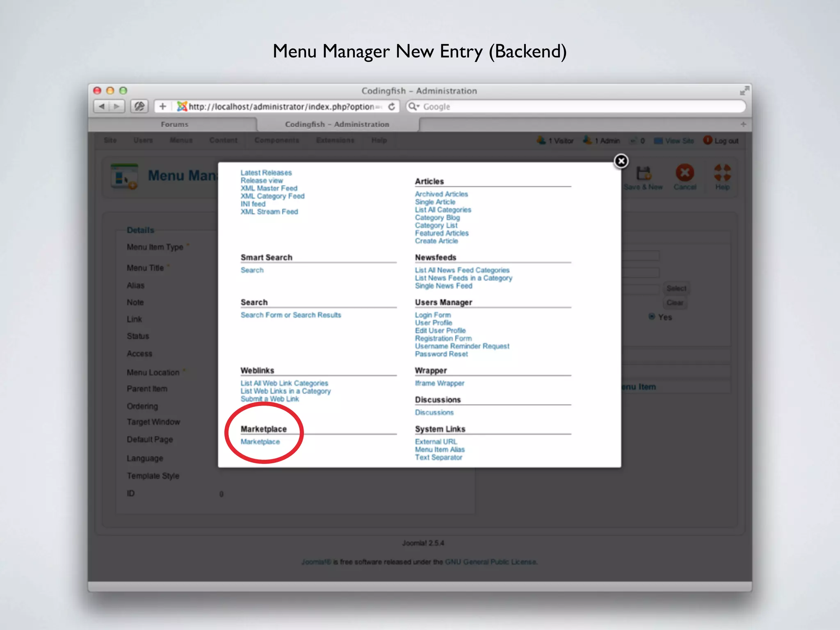840x630 pixels.
Task: Choose Smart Search's Search link
Action: pyautogui.click(x=252, y=270)
